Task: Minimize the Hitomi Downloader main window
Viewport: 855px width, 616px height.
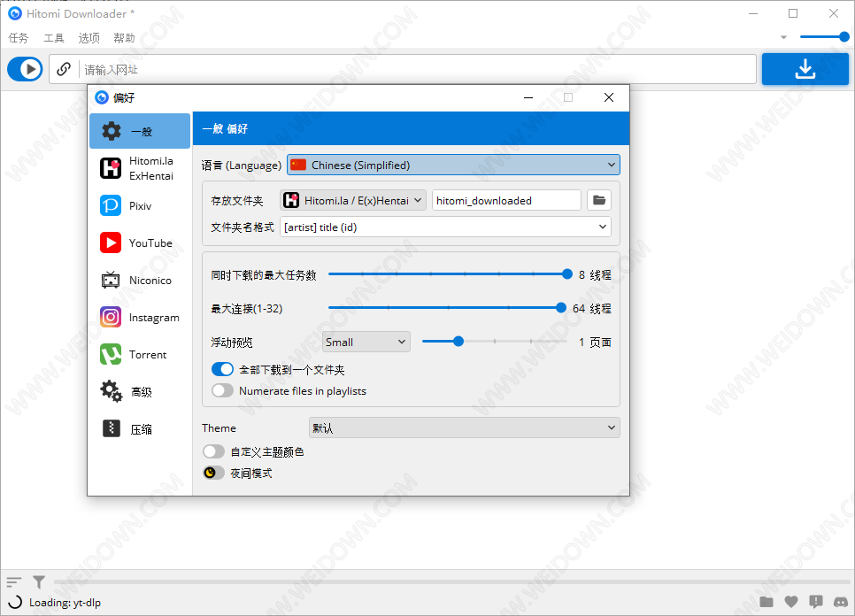Action: [x=753, y=13]
